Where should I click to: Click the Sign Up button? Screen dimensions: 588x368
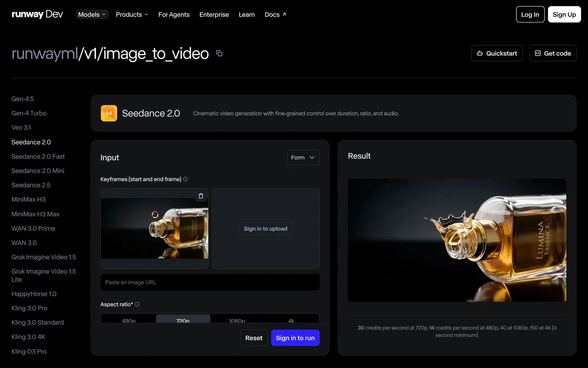tap(564, 14)
